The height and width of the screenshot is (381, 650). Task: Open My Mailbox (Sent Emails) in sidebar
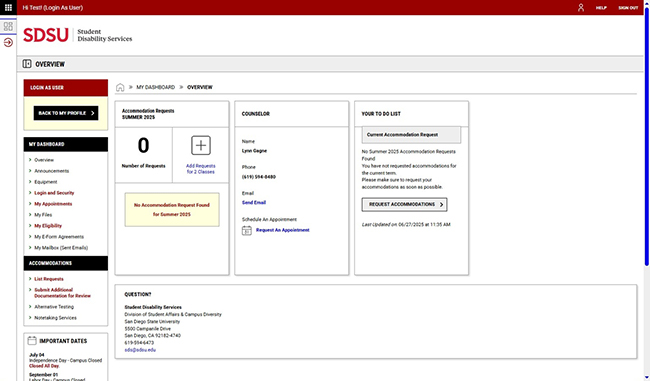coord(61,248)
